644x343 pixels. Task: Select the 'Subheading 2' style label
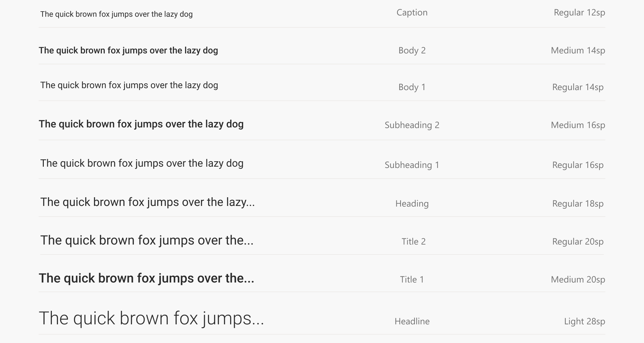pos(412,125)
